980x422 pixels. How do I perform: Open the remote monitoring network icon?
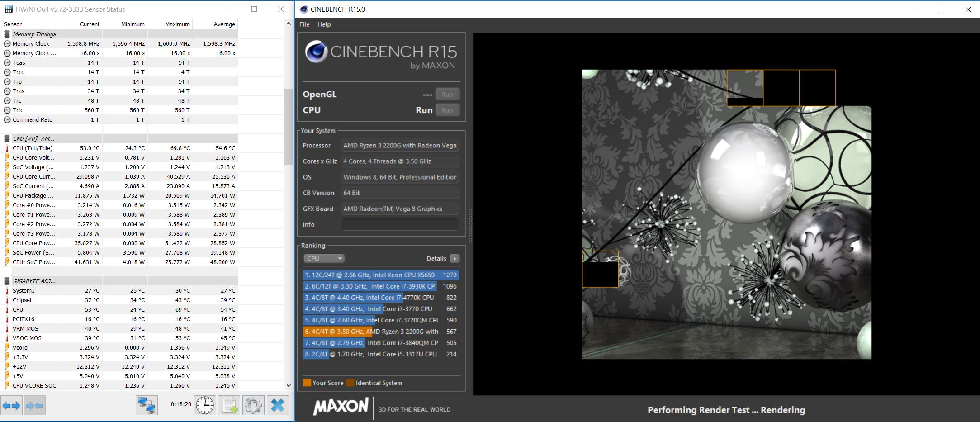(x=147, y=405)
